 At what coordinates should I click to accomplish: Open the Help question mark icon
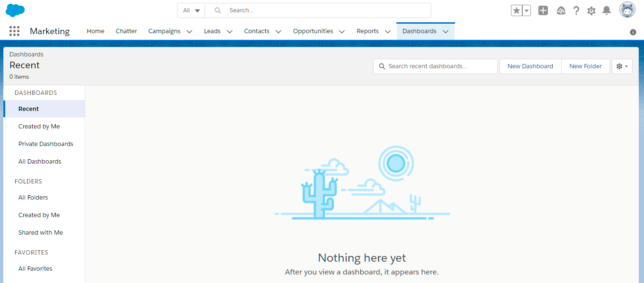[576, 10]
